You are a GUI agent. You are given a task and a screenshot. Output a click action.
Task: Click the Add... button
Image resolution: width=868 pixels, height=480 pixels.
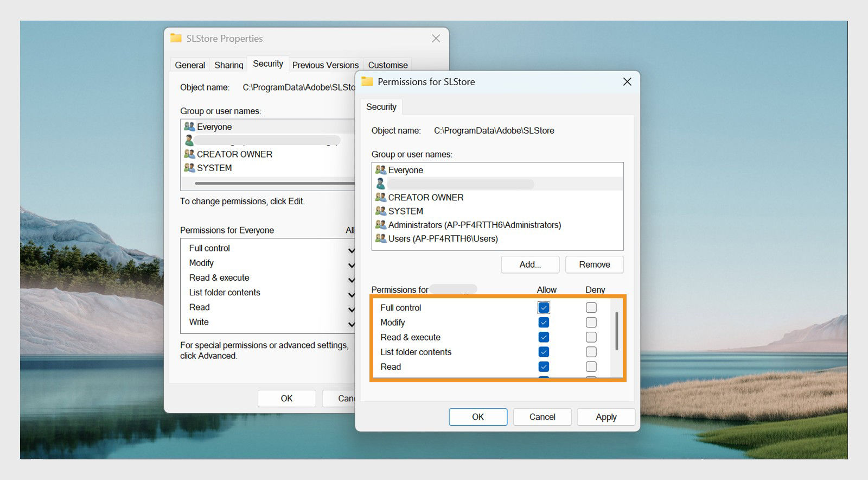tap(530, 264)
